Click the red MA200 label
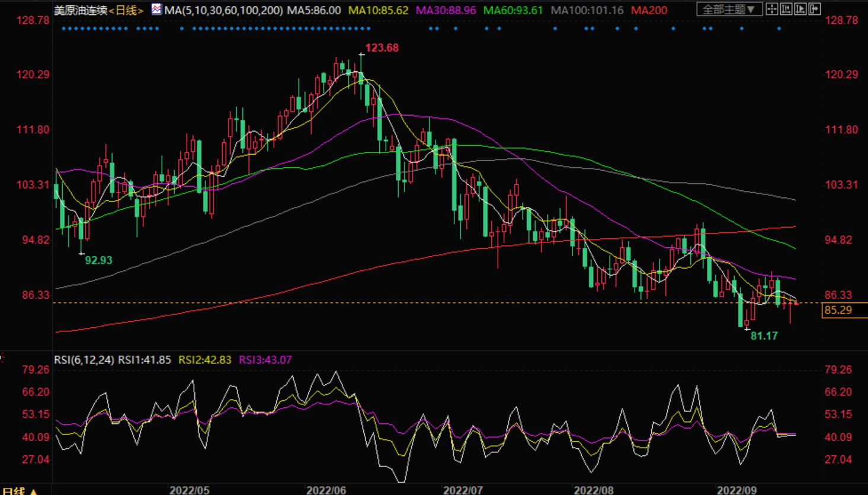 (649, 11)
